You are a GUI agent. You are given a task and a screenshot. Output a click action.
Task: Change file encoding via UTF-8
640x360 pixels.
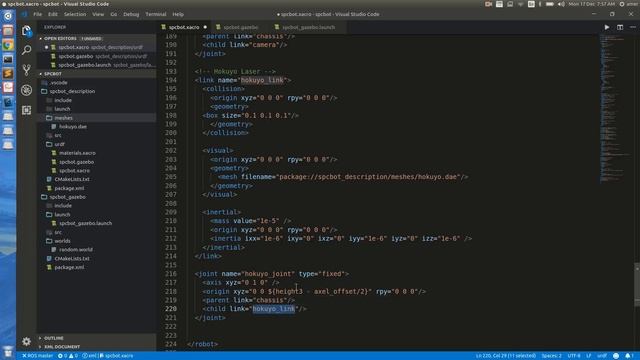[574, 356]
